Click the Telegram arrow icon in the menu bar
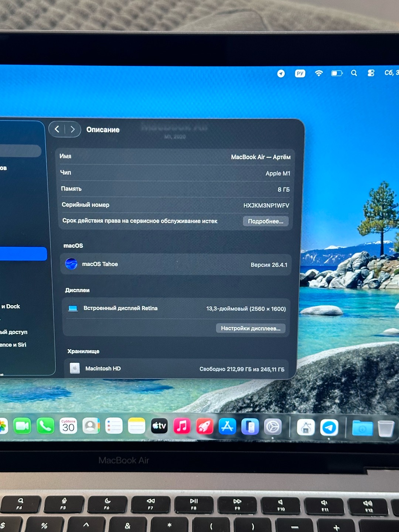399x532 pixels. tap(281, 74)
